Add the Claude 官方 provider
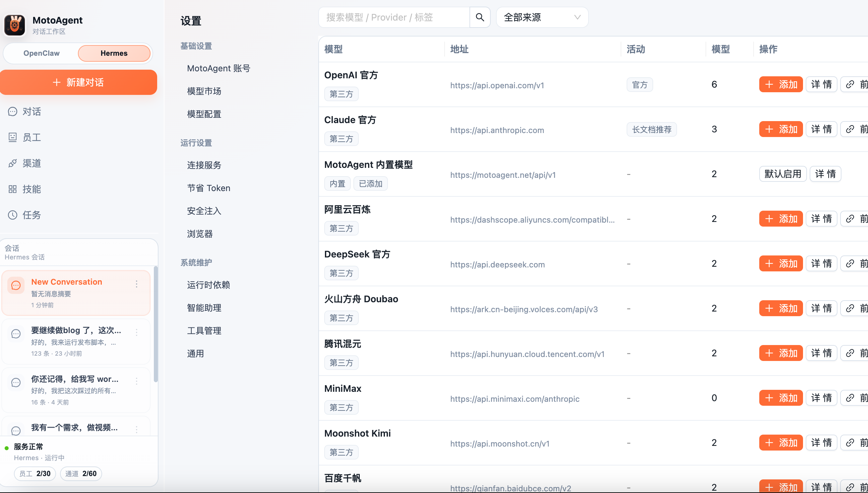Screen dimensions: 868x493 pos(781,129)
